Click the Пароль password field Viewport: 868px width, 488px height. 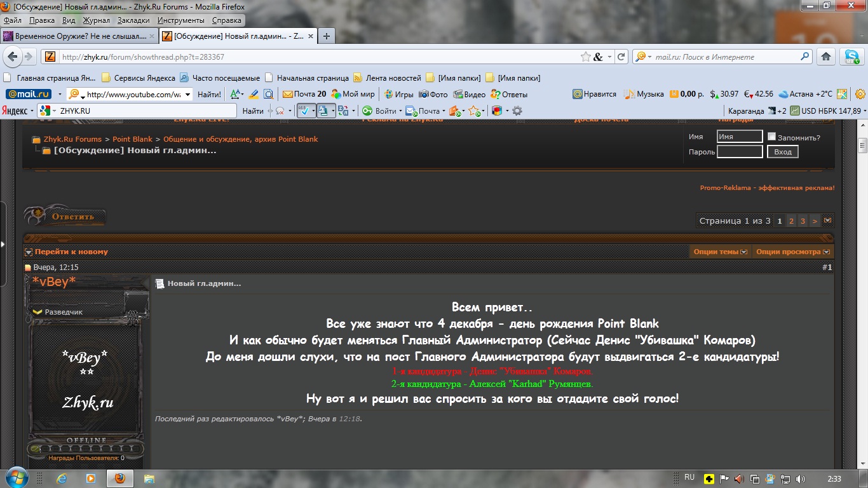pyautogui.click(x=739, y=152)
